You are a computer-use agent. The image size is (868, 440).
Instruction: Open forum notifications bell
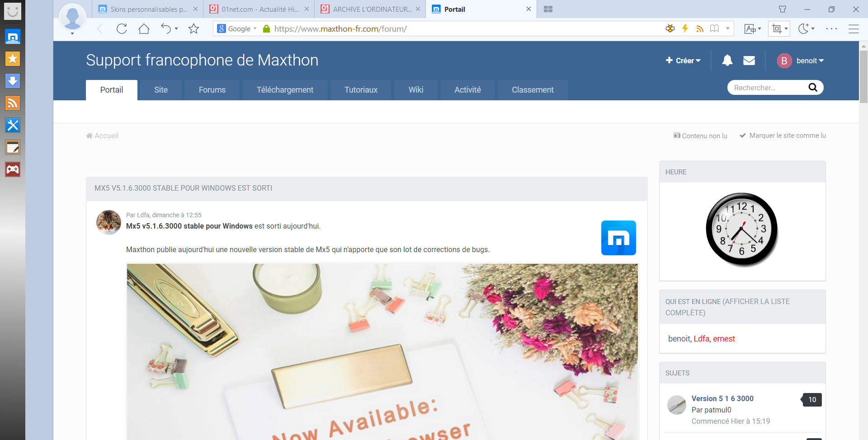tap(727, 60)
